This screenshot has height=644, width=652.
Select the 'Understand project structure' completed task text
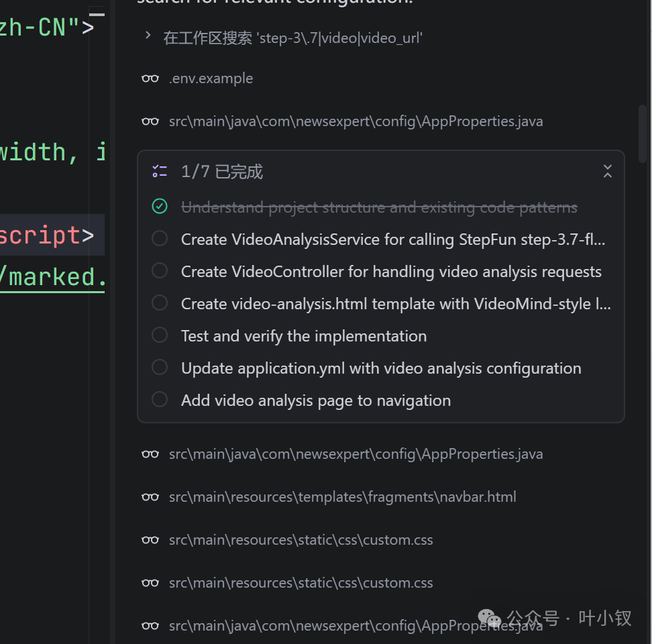tap(379, 207)
